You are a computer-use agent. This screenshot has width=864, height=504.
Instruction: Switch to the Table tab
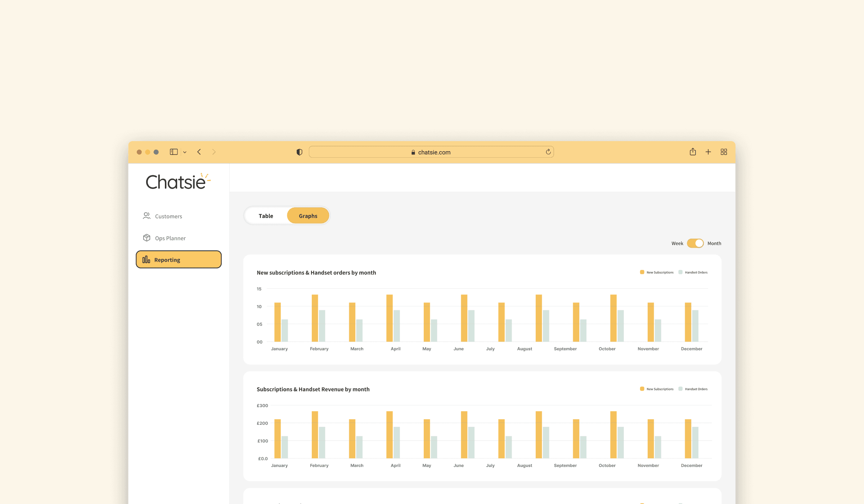click(266, 216)
